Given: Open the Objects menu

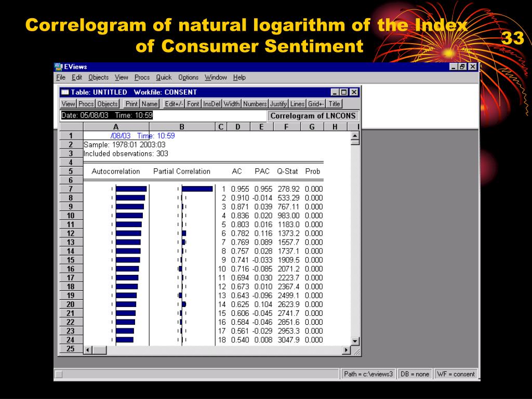Looking at the screenshot, I should coord(98,77).
